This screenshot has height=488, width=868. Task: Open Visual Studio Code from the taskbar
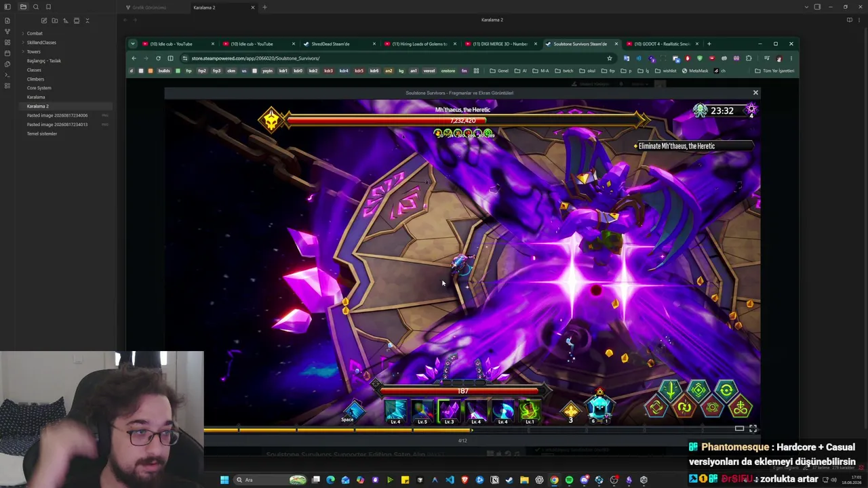tap(450, 480)
